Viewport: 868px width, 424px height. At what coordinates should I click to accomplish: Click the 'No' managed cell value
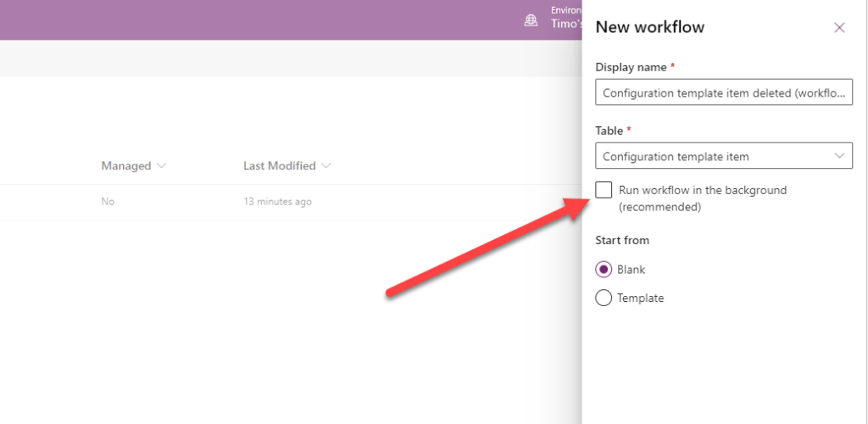(108, 202)
